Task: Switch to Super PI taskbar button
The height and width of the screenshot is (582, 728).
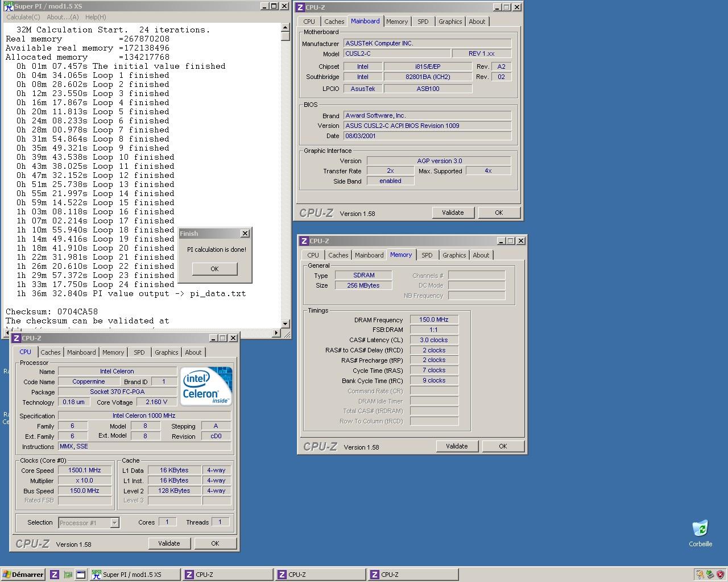Action: (x=135, y=575)
